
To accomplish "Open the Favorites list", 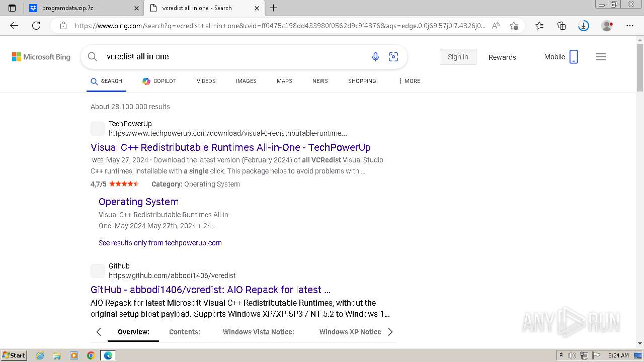I will (x=539, y=26).
